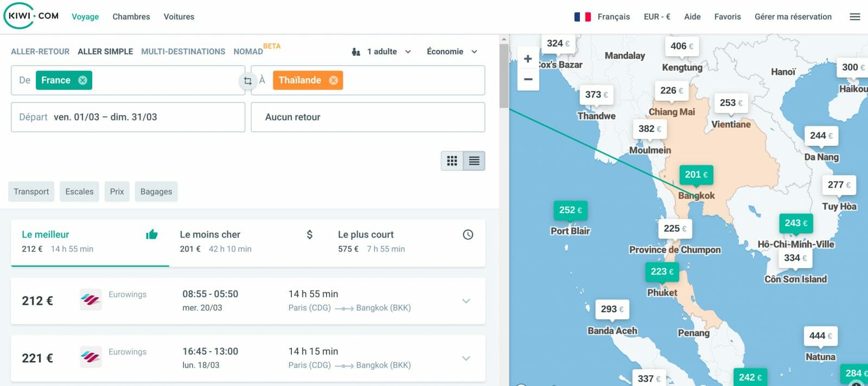868x386 pixels.
Task: Zoom out on the map
Action: (x=527, y=79)
